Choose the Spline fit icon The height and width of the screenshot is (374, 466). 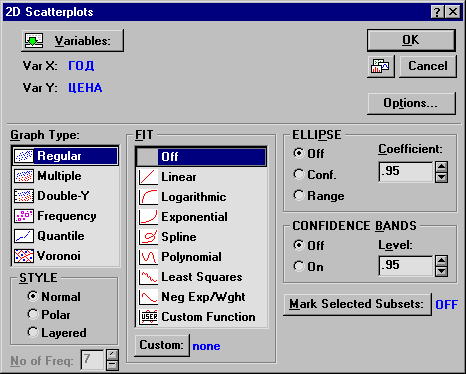point(148,237)
